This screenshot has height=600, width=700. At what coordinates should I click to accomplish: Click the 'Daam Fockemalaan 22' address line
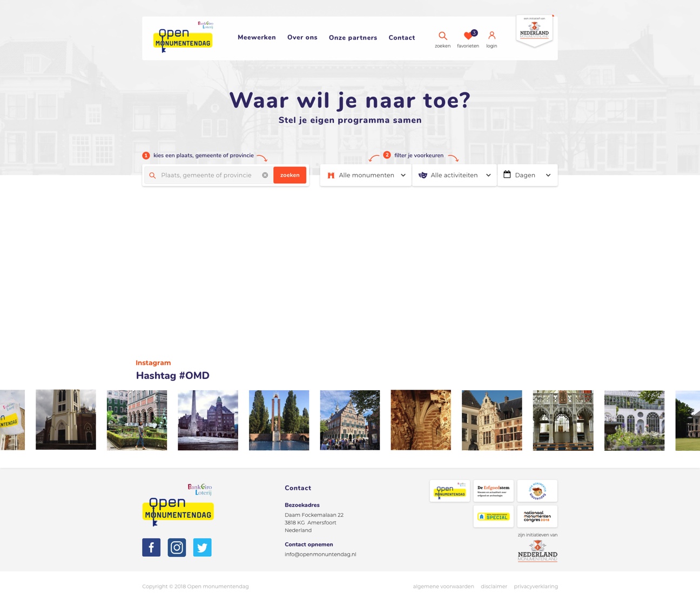tap(314, 515)
